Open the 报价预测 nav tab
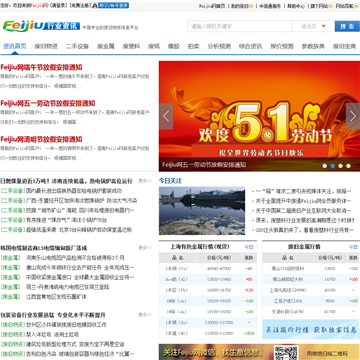This screenshot has width=360, height=360. click(x=282, y=46)
